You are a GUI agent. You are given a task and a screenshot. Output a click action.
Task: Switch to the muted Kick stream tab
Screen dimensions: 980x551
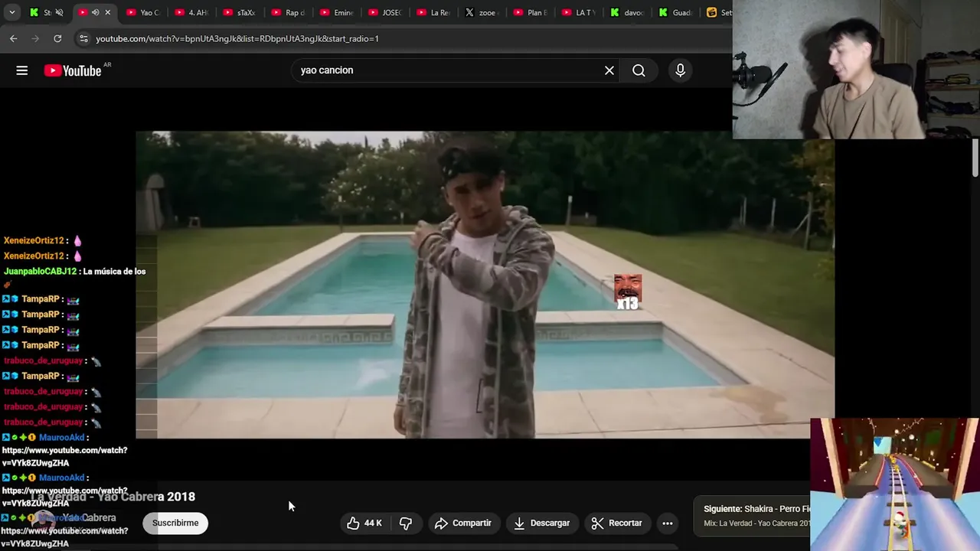pyautogui.click(x=47, y=12)
